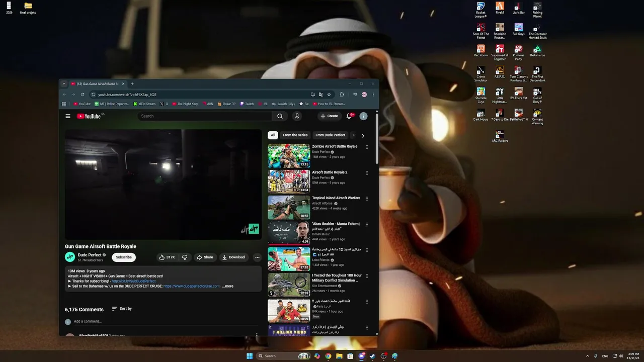Select the From the series chip

point(295,135)
